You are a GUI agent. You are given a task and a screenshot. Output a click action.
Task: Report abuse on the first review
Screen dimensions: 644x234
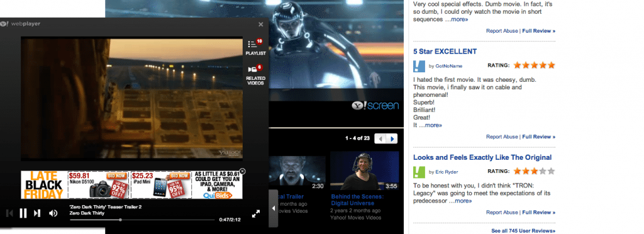tap(502, 31)
